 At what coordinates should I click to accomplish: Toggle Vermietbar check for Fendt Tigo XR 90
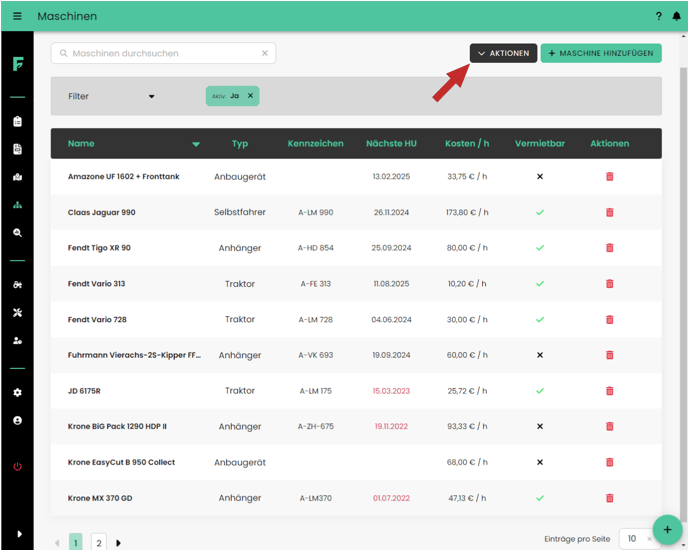point(540,248)
